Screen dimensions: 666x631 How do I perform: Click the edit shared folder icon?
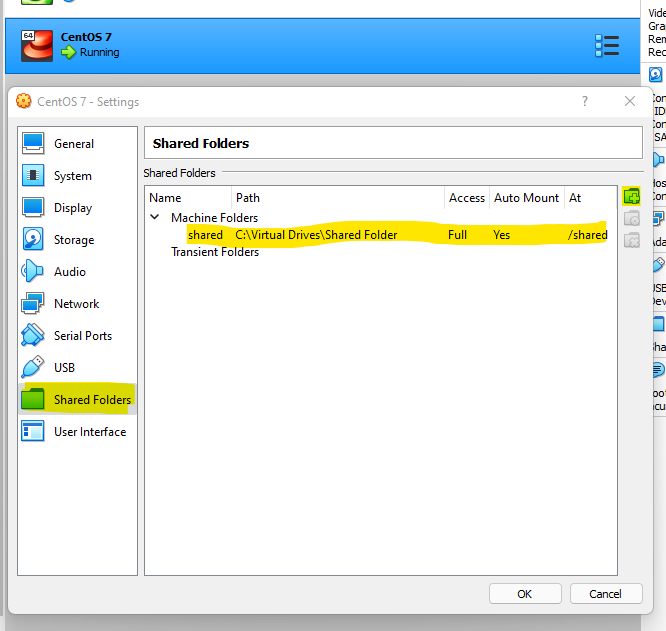coord(631,218)
